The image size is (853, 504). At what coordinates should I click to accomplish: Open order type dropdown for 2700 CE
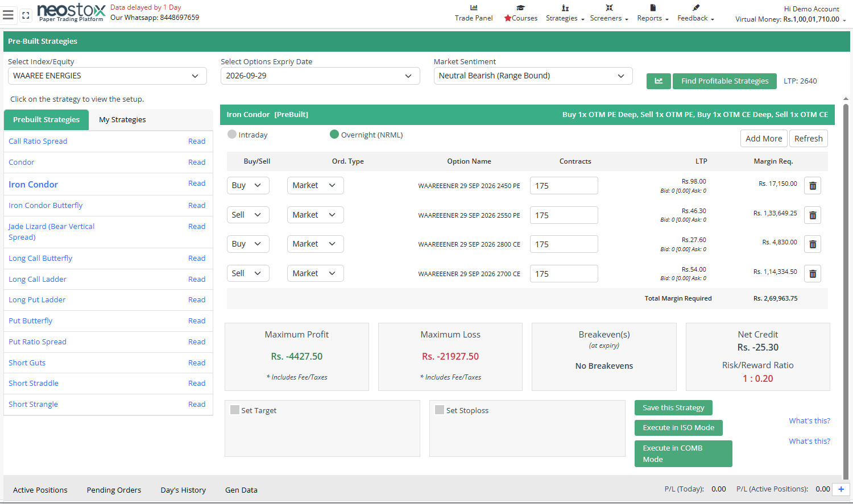316,273
